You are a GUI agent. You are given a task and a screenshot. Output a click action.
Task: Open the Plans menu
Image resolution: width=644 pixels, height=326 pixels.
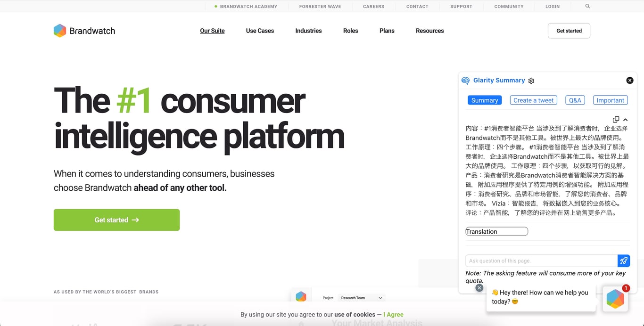tap(387, 31)
